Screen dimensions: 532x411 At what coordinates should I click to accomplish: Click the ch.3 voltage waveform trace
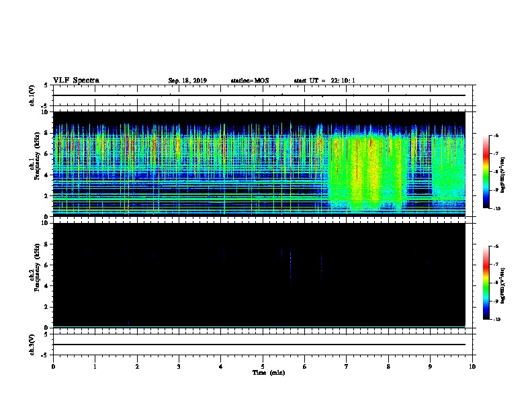click(259, 345)
